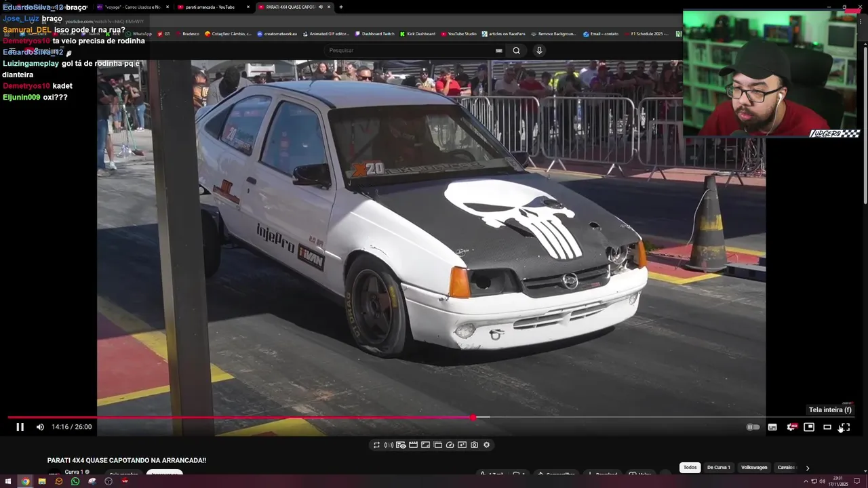Viewport: 868px width, 488px height.
Task: Click the loop icon in the enhancer toolbar
Action: 376,445
